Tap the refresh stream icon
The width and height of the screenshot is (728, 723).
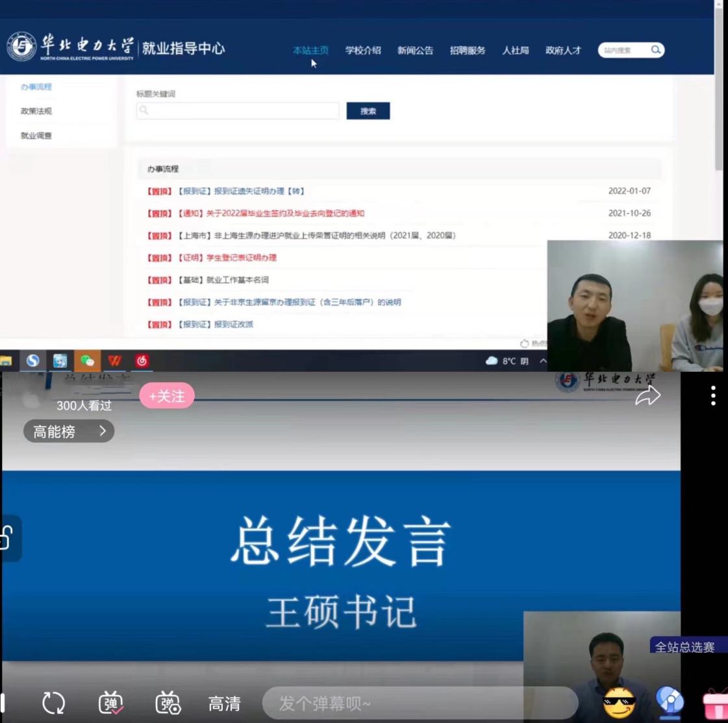click(54, 703)
